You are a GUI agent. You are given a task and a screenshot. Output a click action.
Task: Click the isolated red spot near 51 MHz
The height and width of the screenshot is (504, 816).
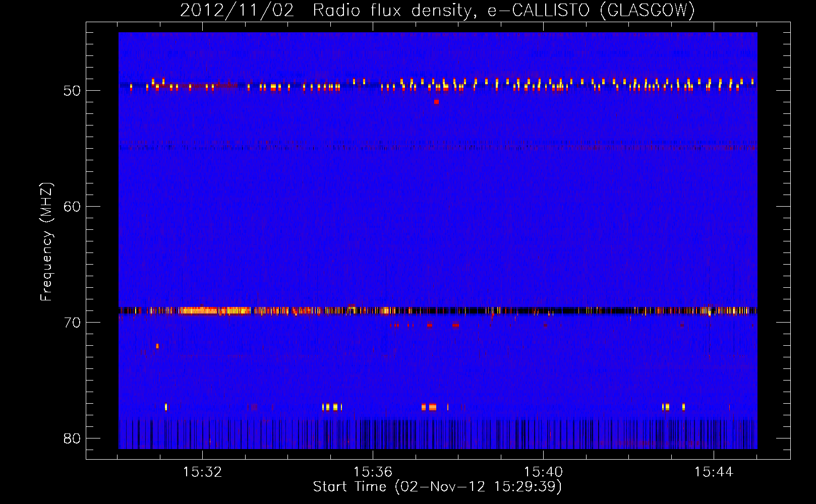(436, 102)
